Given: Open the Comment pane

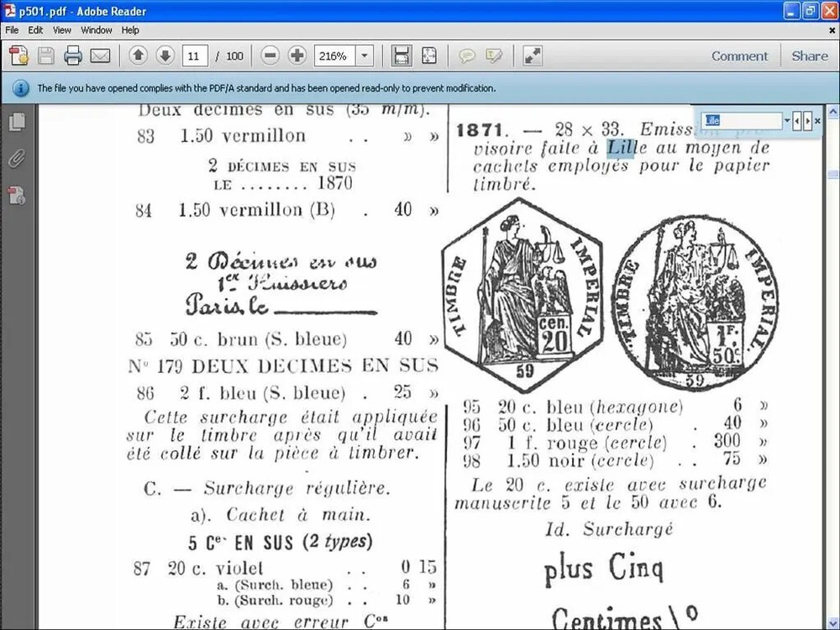Looking at the screenshot, I should pyautogui.click(x=739, y=56).
